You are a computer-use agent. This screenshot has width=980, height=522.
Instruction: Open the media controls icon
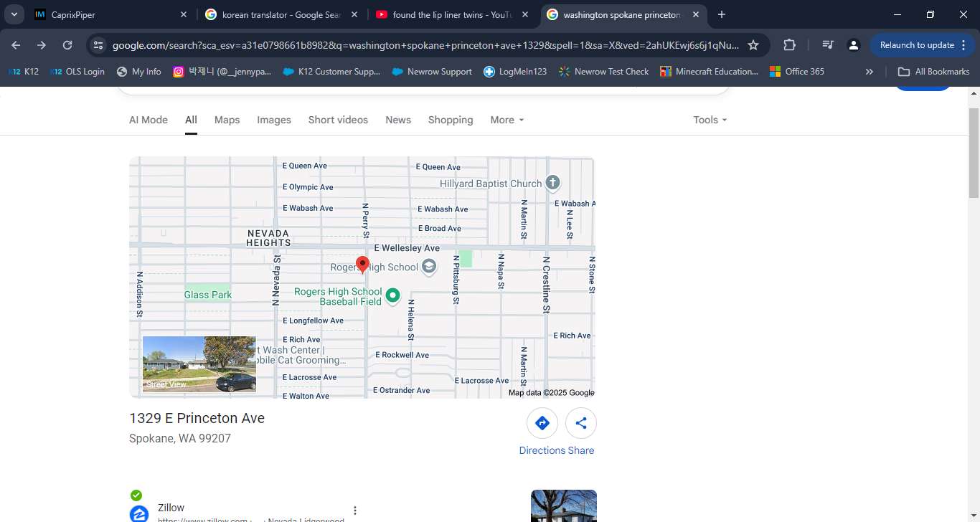click(x=828, y=45)
